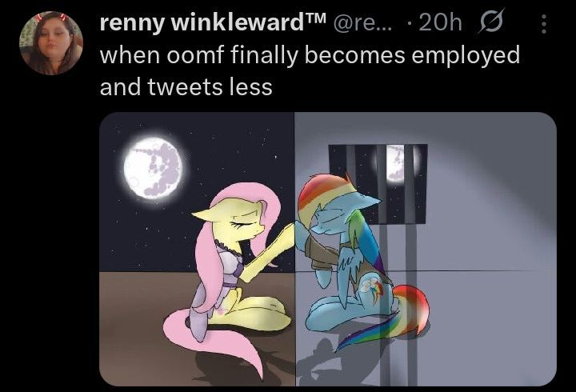Screen dimensions: 576x392
Task: Click the display name renny winkleward™
Action: pyautogui.click(x=213, y=22)
